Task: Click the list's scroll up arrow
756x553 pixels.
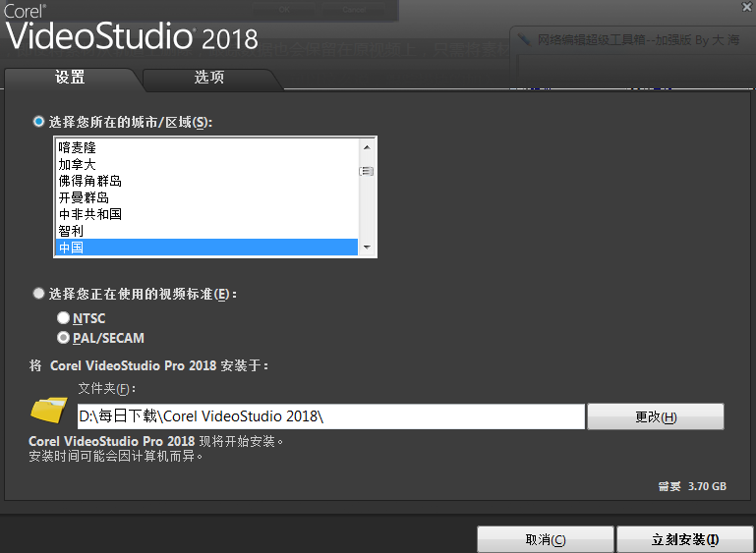Action: pyautogui.click(x=367, y=147)
